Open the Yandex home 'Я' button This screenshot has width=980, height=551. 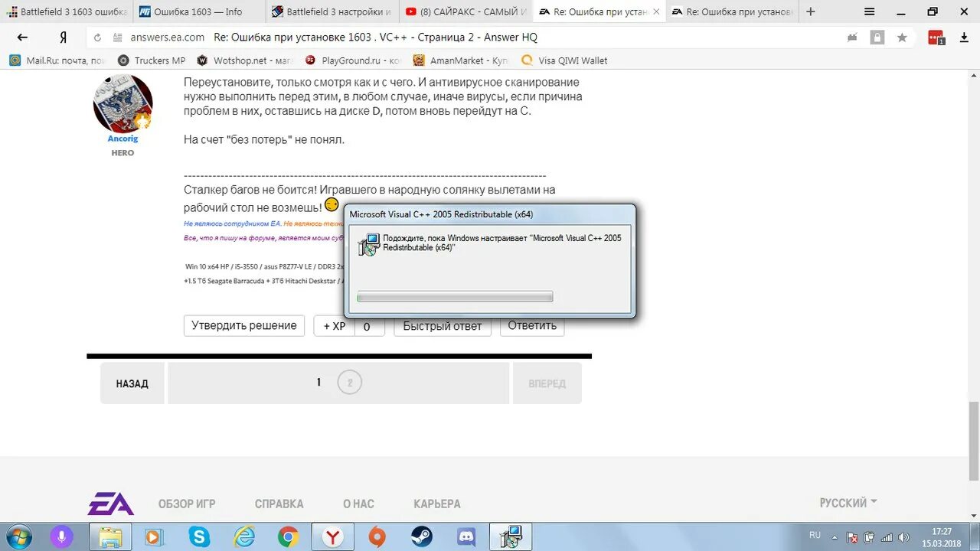pyautogui.click(x=63, y=37)
